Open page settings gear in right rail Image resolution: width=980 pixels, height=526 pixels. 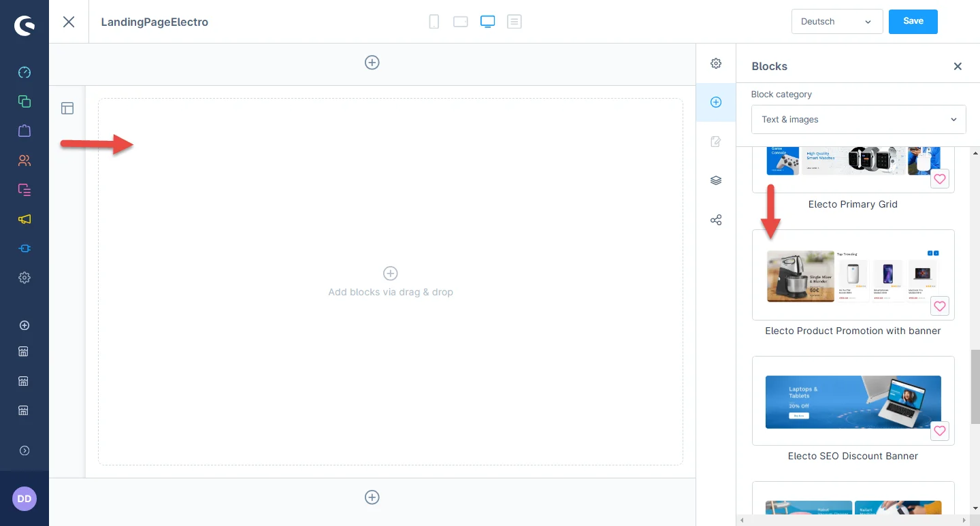pyautogui.click(x=716, y=63)
